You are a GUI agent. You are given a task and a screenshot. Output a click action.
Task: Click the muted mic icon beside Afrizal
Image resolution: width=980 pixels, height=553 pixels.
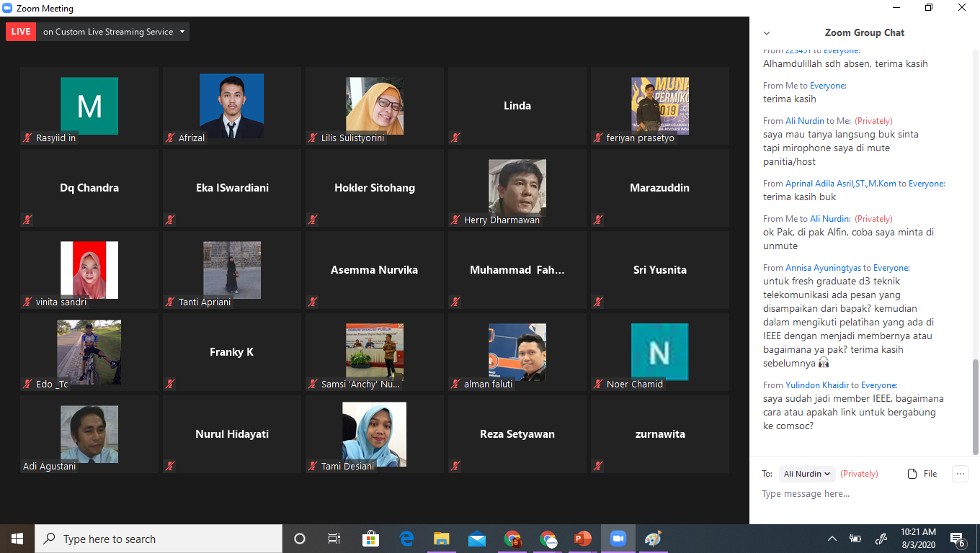(170, 138)
